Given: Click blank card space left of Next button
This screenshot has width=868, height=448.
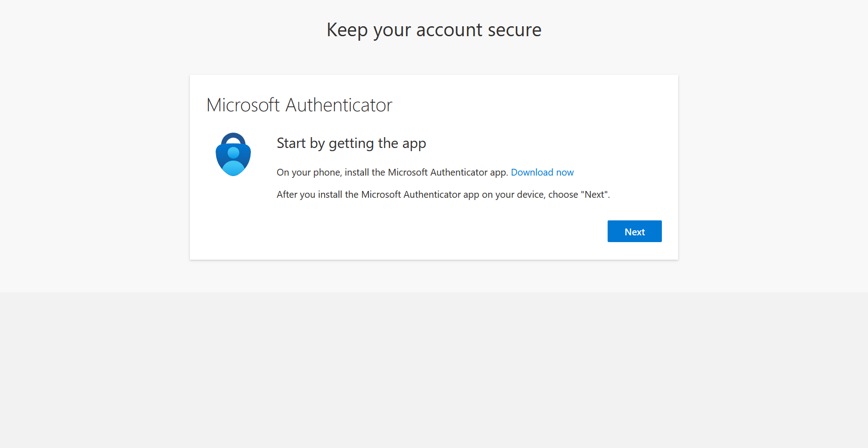Looking at the screenshot, I should tap(407, 231).
